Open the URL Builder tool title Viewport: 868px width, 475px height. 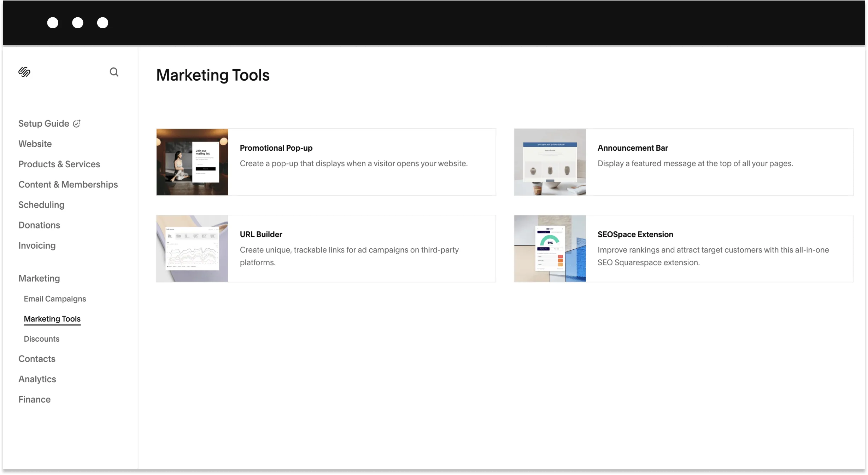coord(261,234)
